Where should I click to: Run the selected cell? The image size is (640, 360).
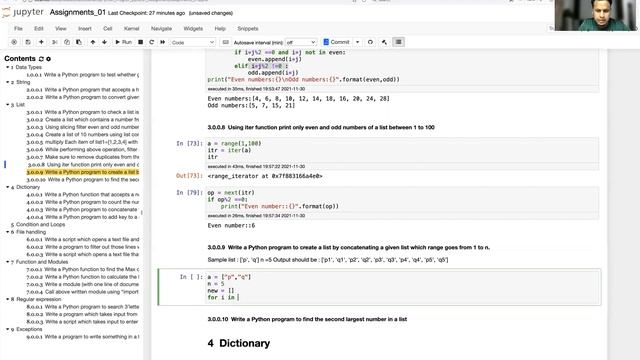tap(123, 42)
